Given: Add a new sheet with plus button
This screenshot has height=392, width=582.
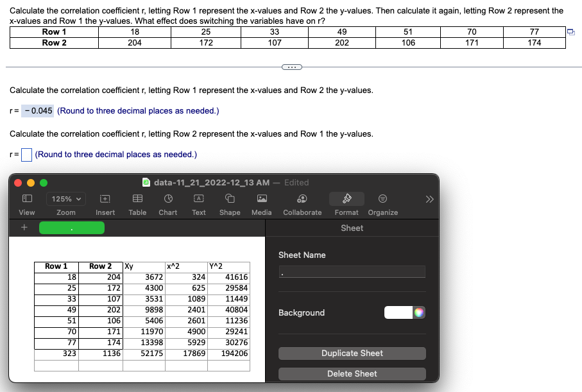Looking at the screenshot, I should (24, 227).
